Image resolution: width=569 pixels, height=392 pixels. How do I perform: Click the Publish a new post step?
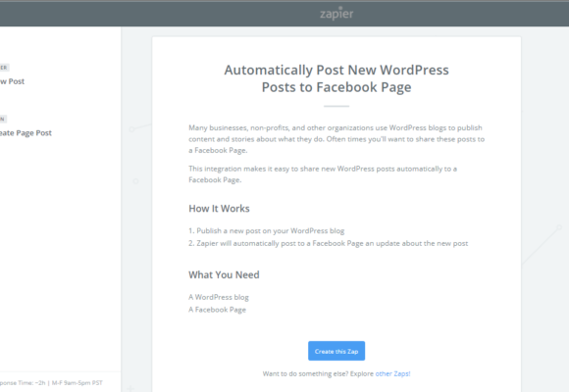[x=267, y=230]
